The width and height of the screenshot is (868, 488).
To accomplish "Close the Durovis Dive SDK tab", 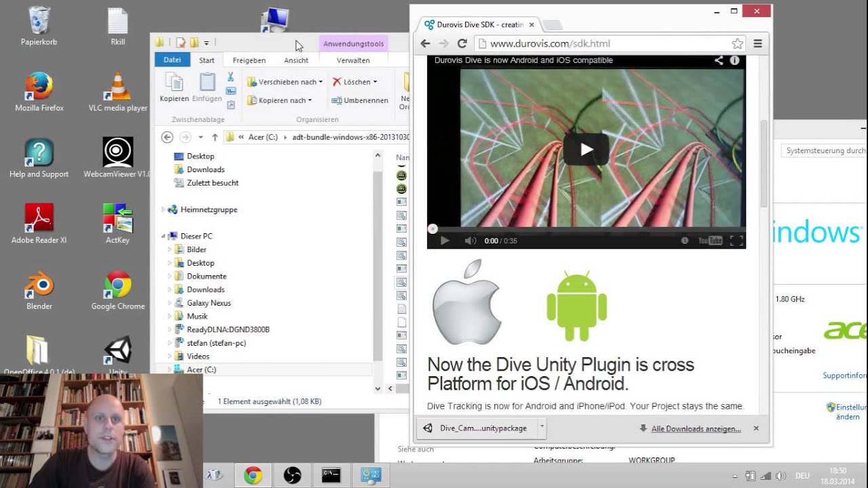I will tap(532, 24).
